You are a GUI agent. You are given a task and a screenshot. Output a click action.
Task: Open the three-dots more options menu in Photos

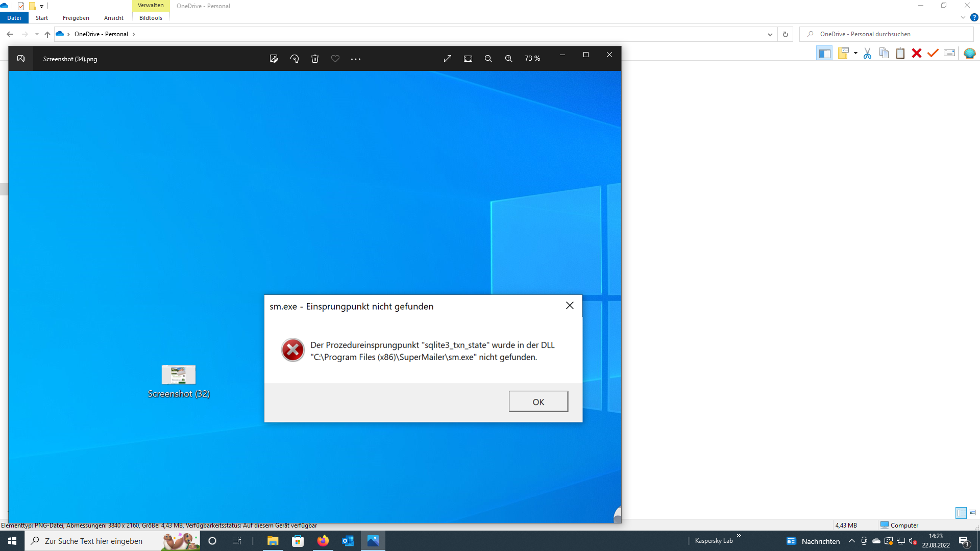[356, 59]
